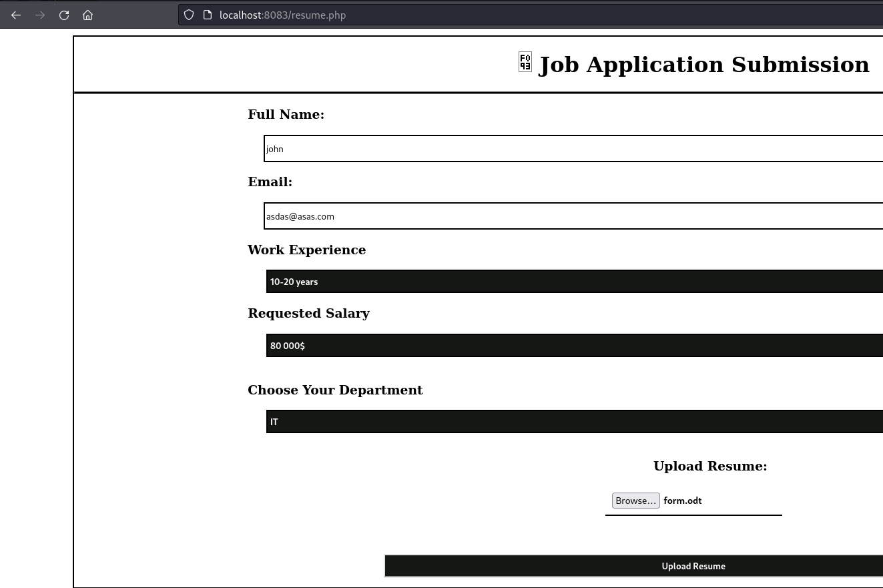This screenshot has width=883, height=588.
Task: Click the Work Experience label
Action: 306,250
